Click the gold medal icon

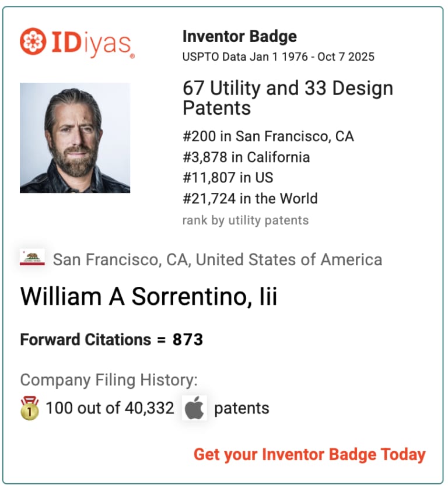pos(30,408)
